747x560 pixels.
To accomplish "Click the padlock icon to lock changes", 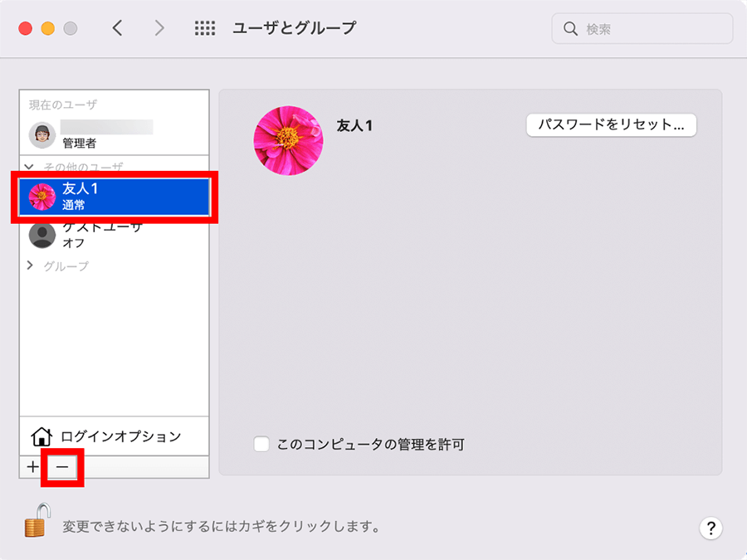I will pyautogui.click(x=37, y=520).
